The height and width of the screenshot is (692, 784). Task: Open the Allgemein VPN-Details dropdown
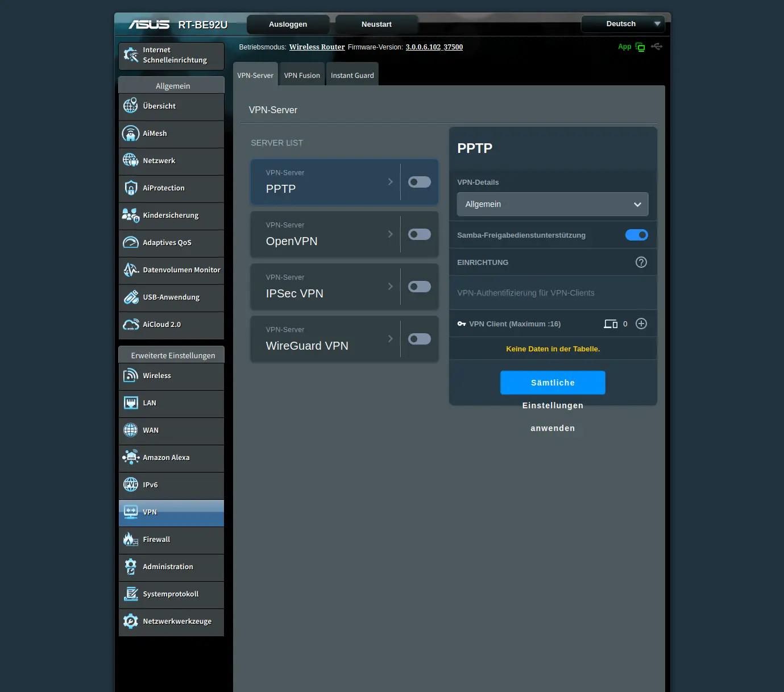tap(552, 204)
